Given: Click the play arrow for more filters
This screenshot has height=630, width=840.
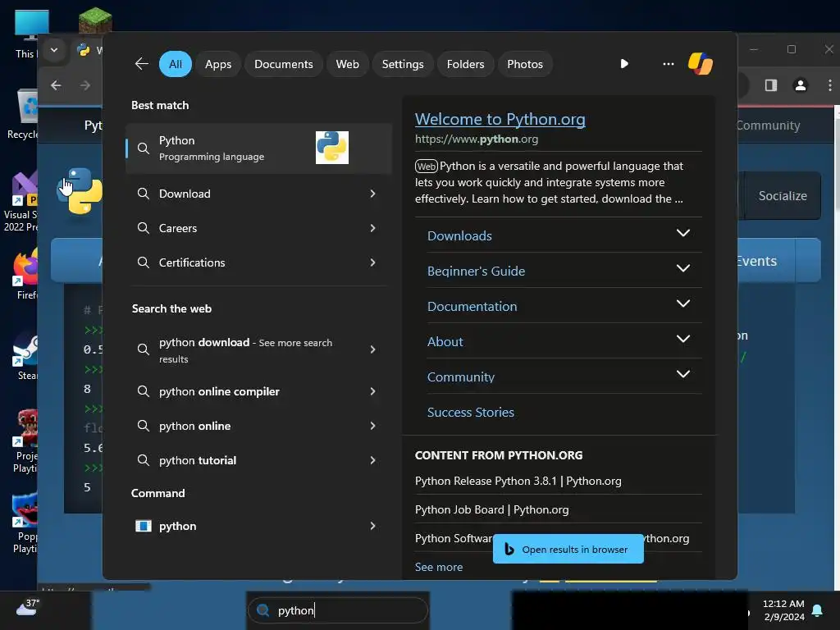Looking at the screenshot, I should coord(624,64).
